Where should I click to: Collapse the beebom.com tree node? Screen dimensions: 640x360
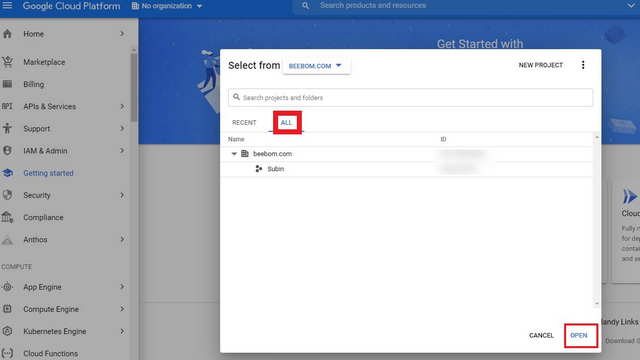pyautogui.click(x=234, y=154)
